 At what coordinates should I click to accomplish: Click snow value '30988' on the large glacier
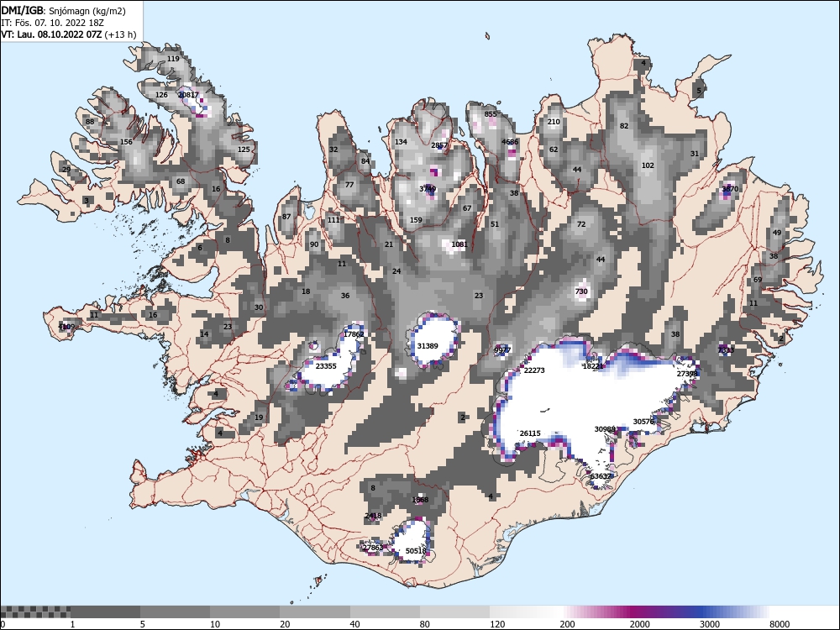pyautogui.click(x=605, y=429)
